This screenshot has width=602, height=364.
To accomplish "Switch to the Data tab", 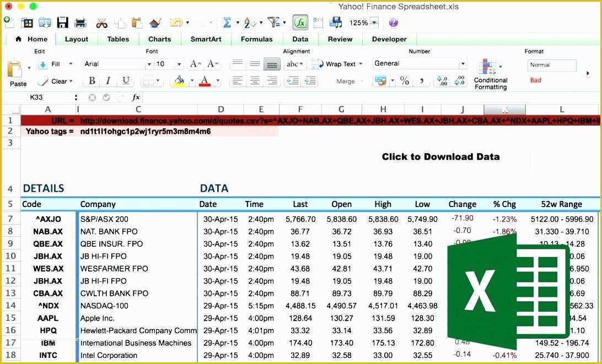I will tap(300, 39).
